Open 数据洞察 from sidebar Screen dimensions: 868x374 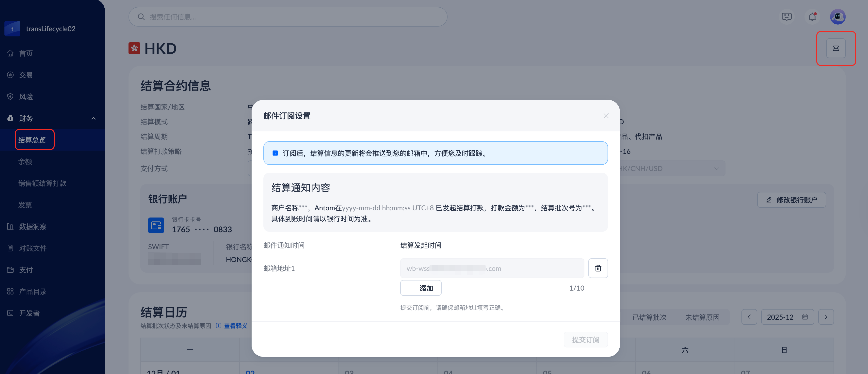33,226
